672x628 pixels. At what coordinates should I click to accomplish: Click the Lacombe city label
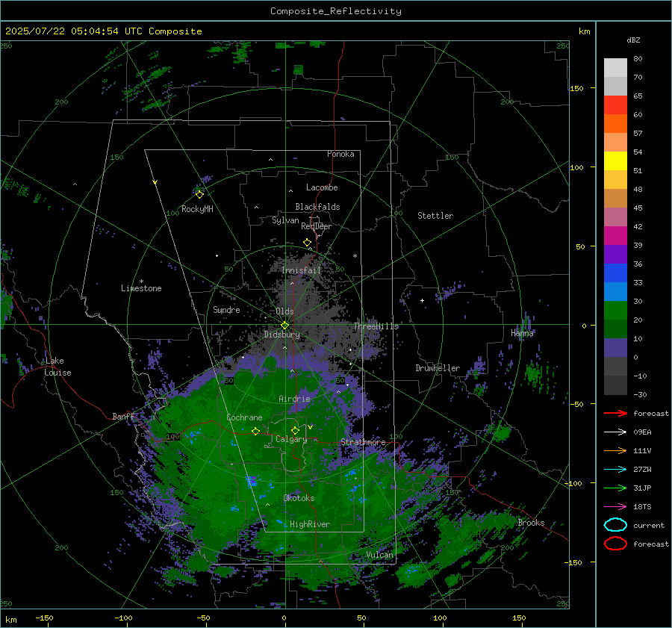[322, 187]
